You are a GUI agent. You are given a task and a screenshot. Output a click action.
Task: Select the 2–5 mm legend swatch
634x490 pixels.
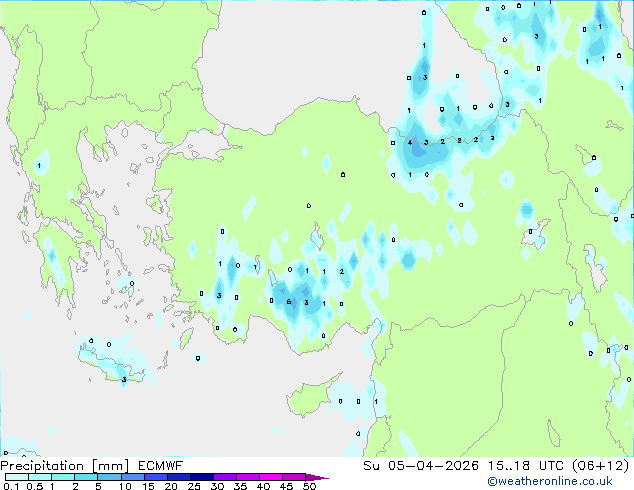pos(86,477)
